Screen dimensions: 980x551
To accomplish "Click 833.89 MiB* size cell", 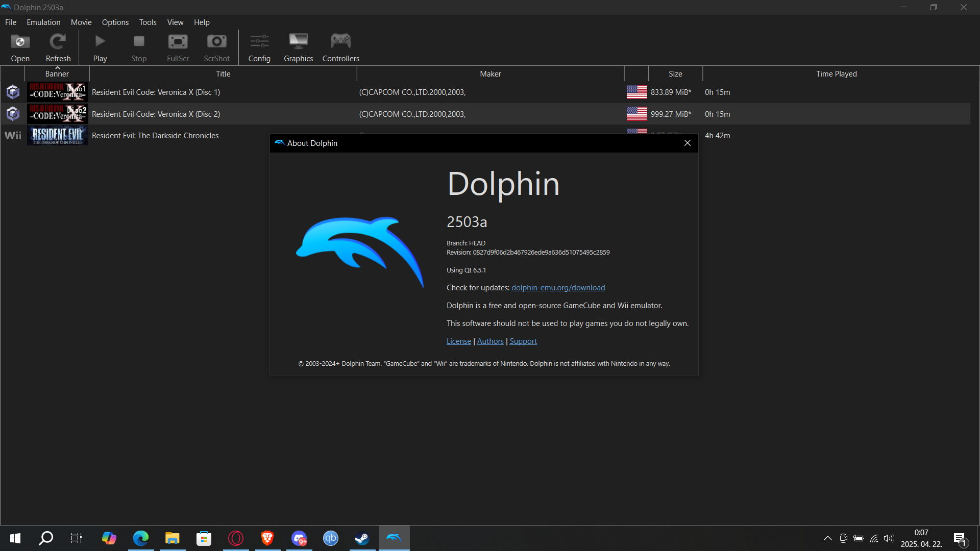I will [671, 92].
